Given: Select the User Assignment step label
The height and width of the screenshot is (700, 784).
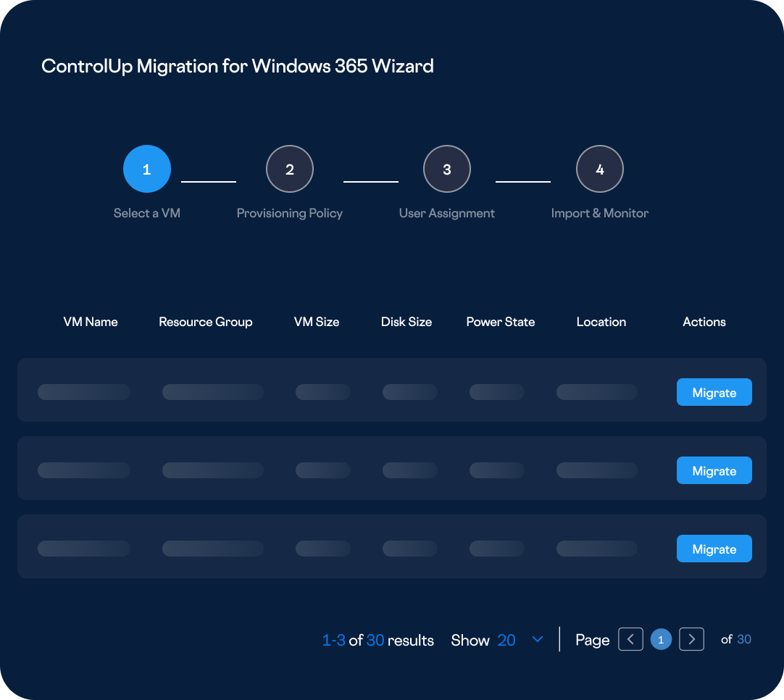Looking at the screenshot, I should tap(447, 213).
